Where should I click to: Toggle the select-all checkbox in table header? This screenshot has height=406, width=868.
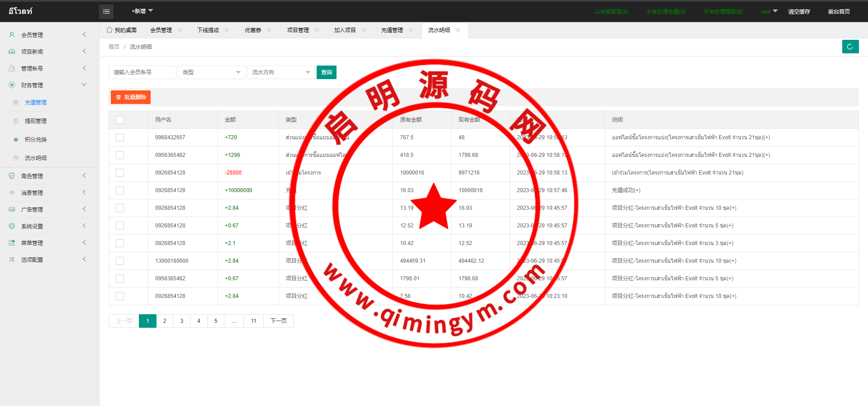point(120,120)
